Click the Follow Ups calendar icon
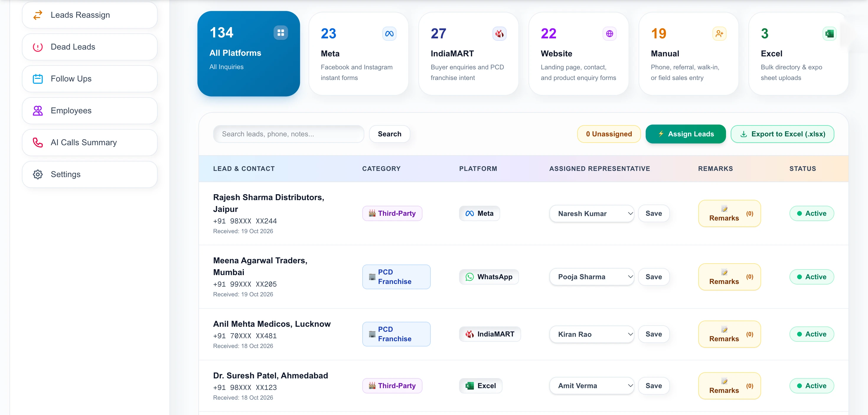This screenshot has width=868, height=415. click(38, 79)
